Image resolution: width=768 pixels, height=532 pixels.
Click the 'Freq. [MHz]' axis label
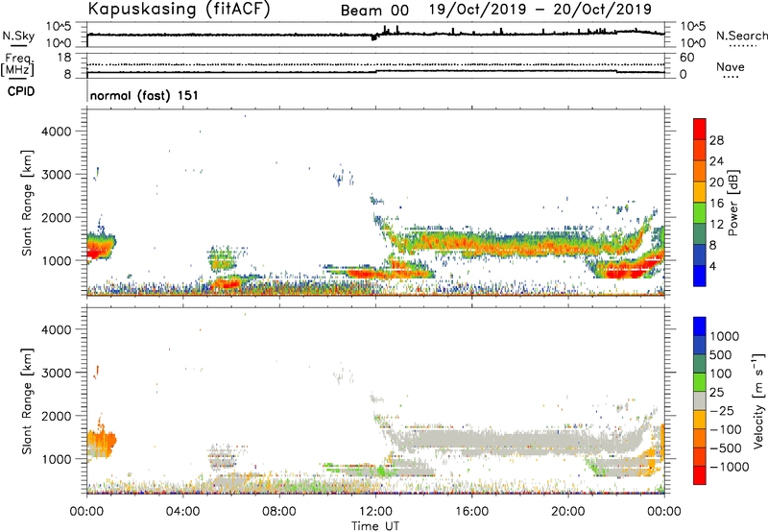[17, 64]
